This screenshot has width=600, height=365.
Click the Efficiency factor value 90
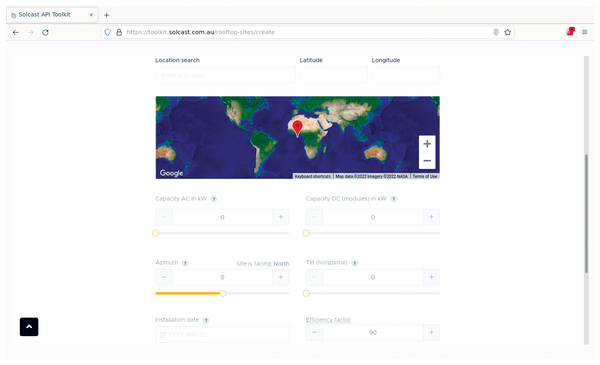[373, 332]
